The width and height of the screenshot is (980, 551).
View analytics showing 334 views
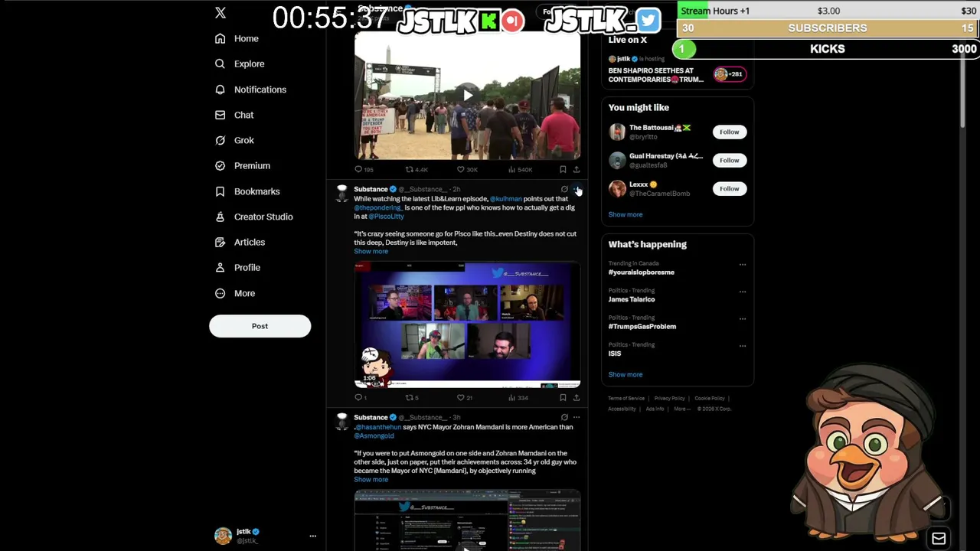pos(518,397)
